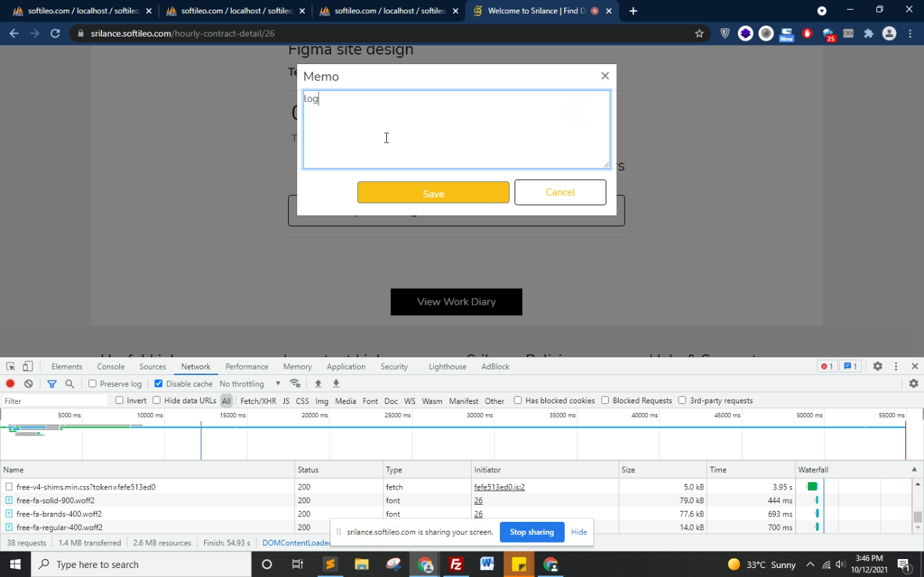
Task: Click the Waterfall column sort arrow
Action: click(914, 469)
